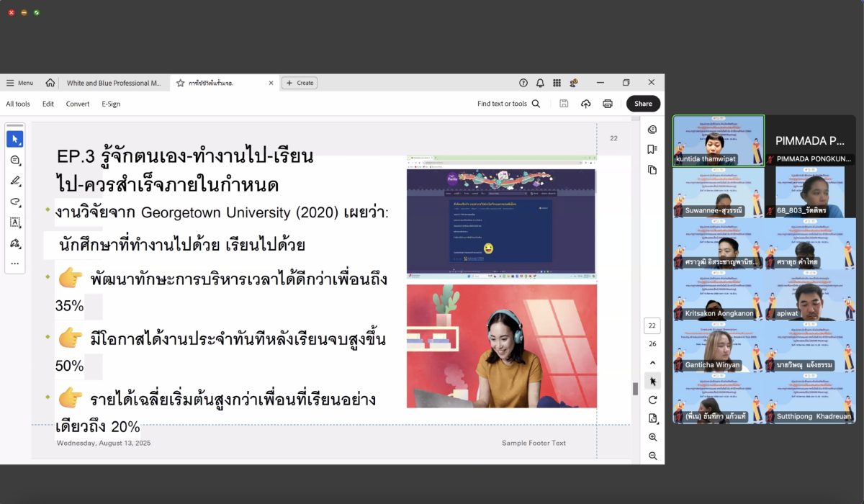The height and width of the screenshot is (504, 864).
Task: Expand more tools with three dots
Action: click(x=14, y=264)
